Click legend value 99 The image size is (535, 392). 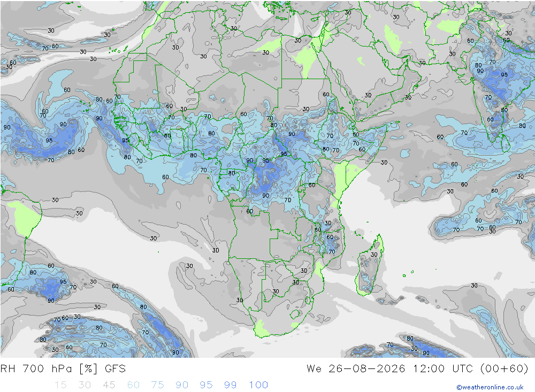pyautogui.click(x=230, y=385)
